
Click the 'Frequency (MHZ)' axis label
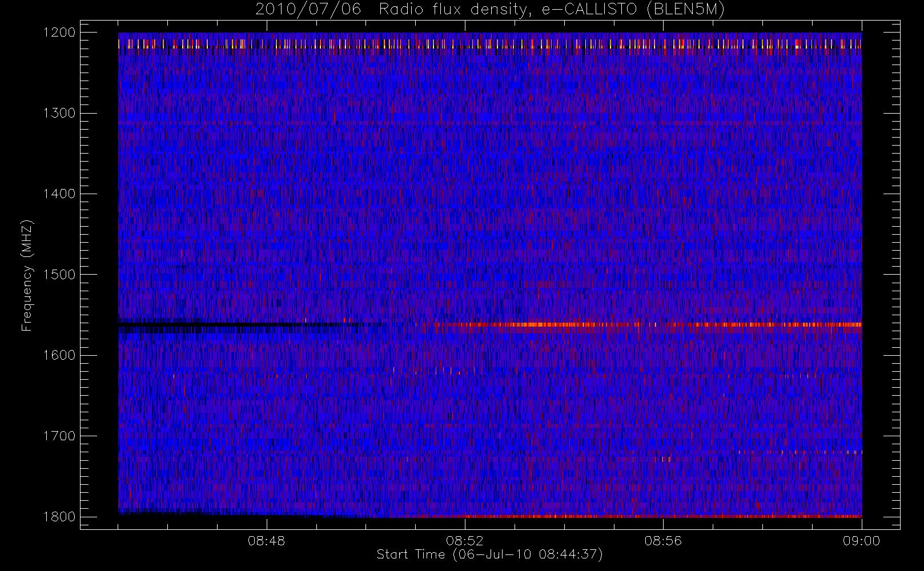27,275
